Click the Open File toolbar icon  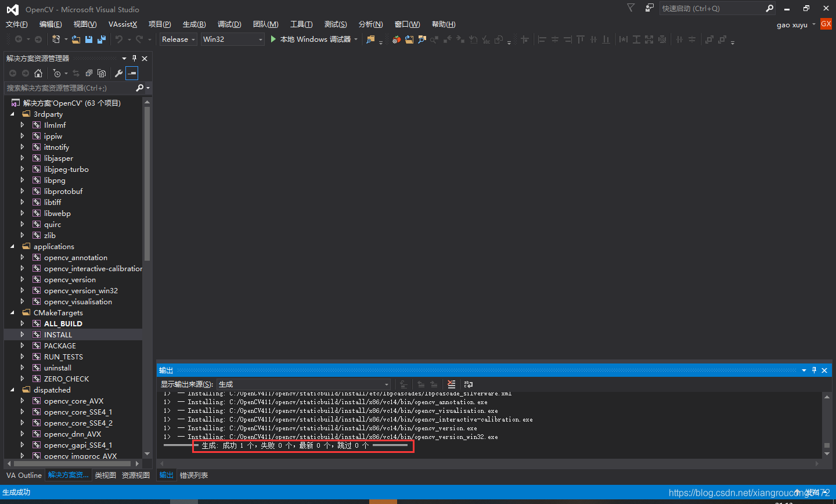[76, 39]
